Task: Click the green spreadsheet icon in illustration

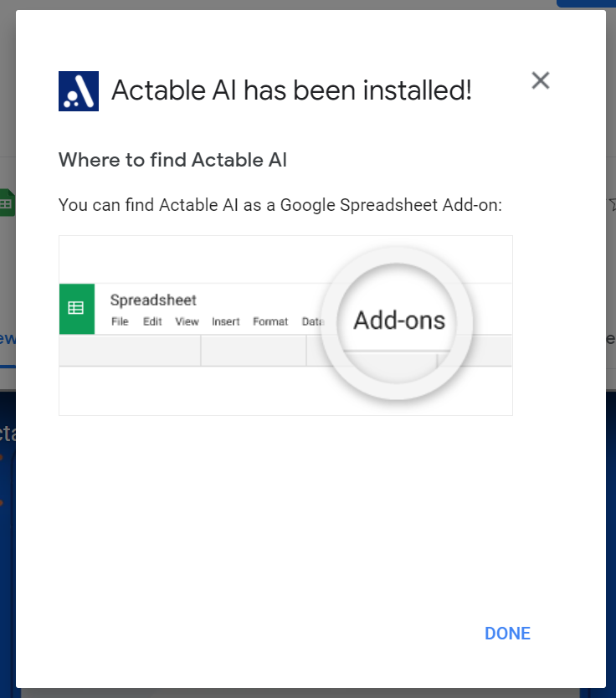Action: point(77,309)
